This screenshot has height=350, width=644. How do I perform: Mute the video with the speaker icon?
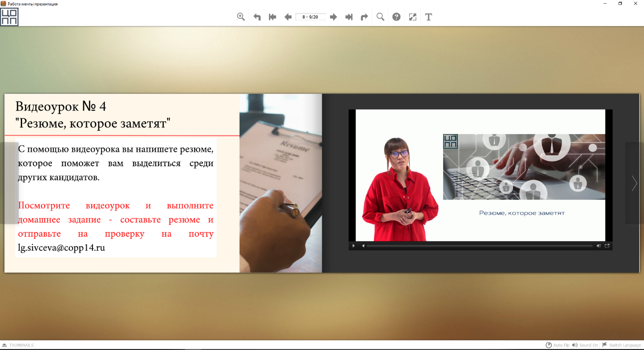click(x=598, y=246)
